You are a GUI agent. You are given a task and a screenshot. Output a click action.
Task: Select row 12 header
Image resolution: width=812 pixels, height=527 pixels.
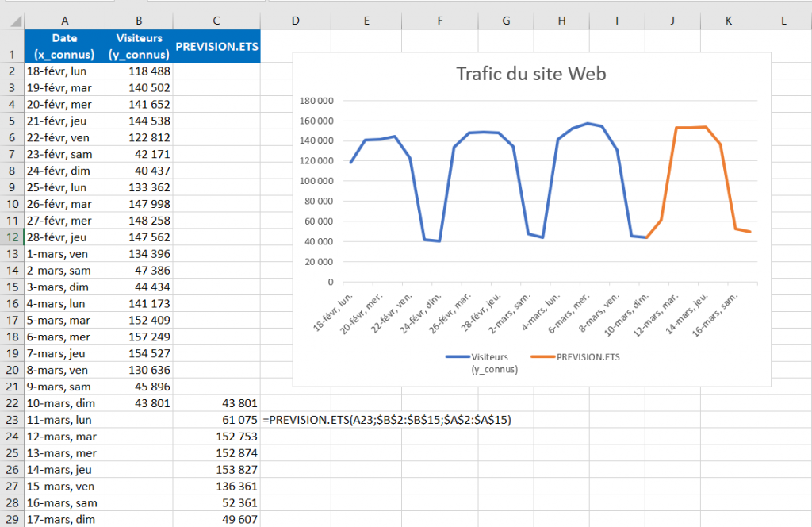click(13, 237)
